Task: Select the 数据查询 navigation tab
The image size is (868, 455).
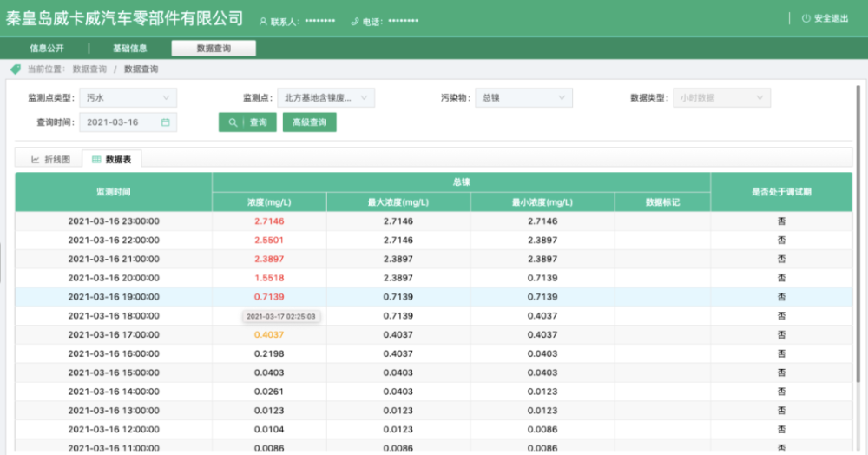Action: pos(214,49)
